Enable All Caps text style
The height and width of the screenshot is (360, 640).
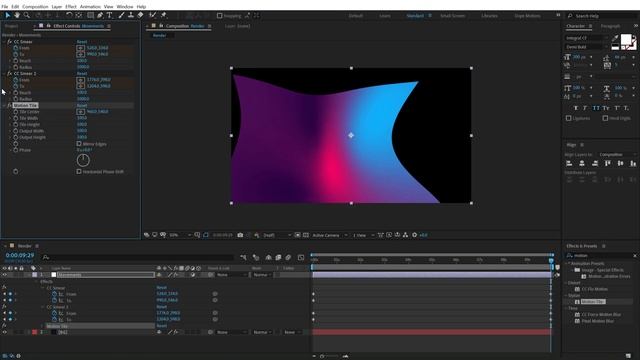[596, 108]
